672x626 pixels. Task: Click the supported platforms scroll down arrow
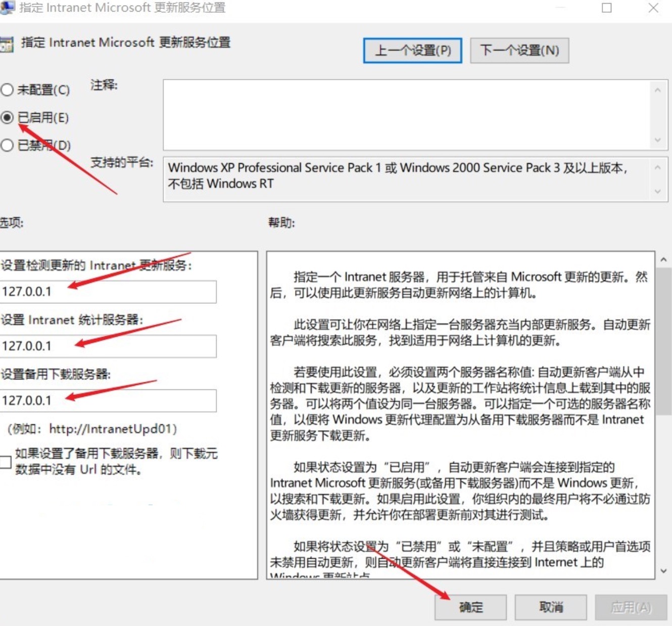pyautogui.click(x=657, y=191)
